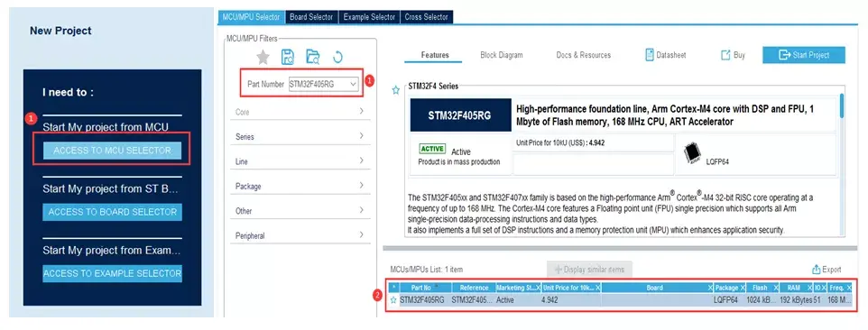Click the 4.942 unit price cell

click(x=549, y=300)
